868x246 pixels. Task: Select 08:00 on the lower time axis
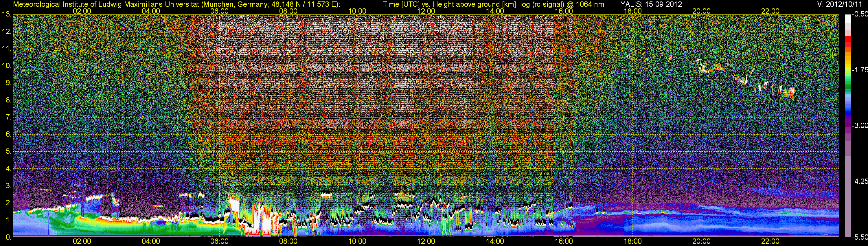(288, 242)
